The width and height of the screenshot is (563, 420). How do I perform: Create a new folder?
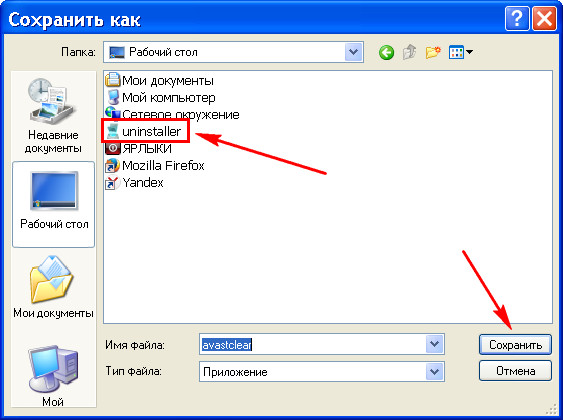click(433, 52)
